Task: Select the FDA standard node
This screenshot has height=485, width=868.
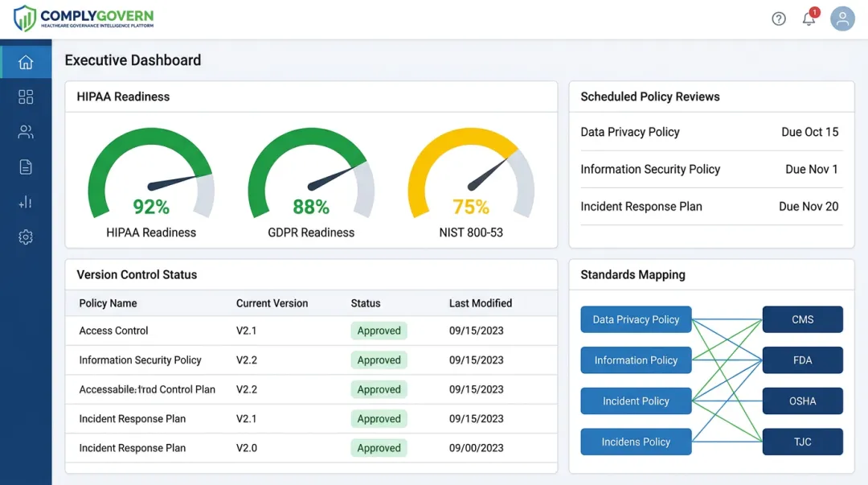Action: [803, 360]
